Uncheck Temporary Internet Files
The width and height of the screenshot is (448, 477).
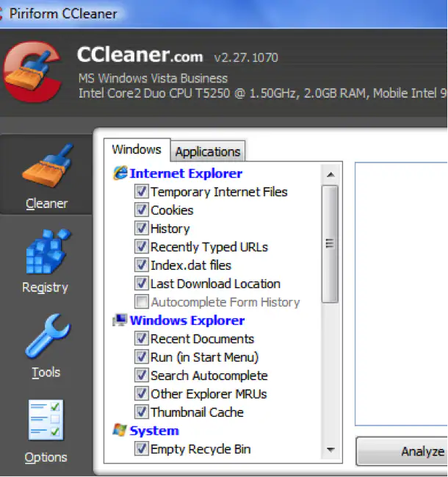tap(141, 192)
